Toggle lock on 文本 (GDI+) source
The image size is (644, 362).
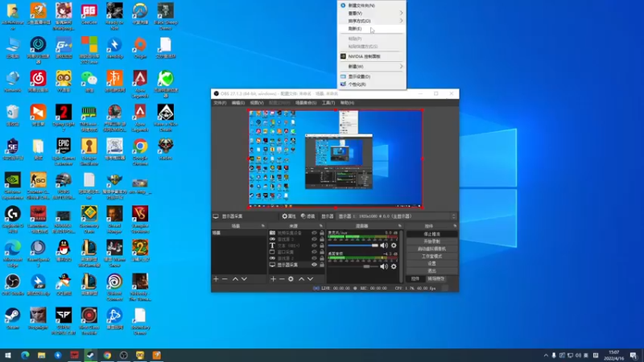pyautogui.click(x=321, y=245)
